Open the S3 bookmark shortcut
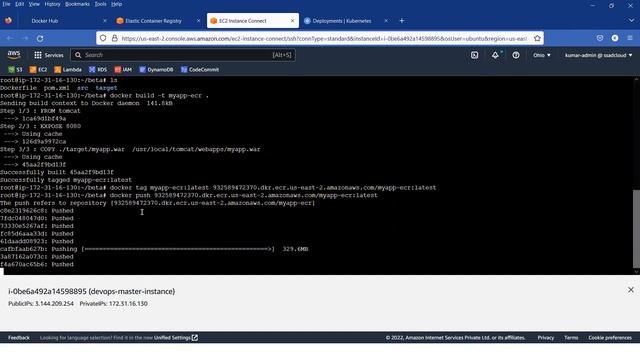The width and height of the screenshot is (640, 360). [x=15, y=70]
